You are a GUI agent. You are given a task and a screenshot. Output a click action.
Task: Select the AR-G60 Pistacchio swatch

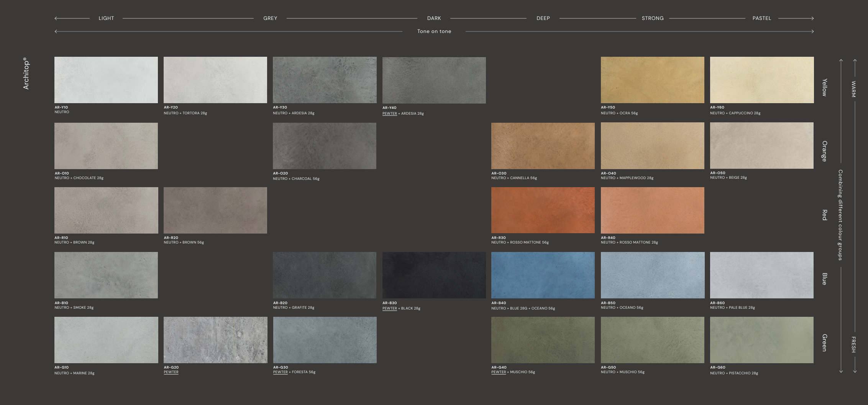(x=762, y=340)
